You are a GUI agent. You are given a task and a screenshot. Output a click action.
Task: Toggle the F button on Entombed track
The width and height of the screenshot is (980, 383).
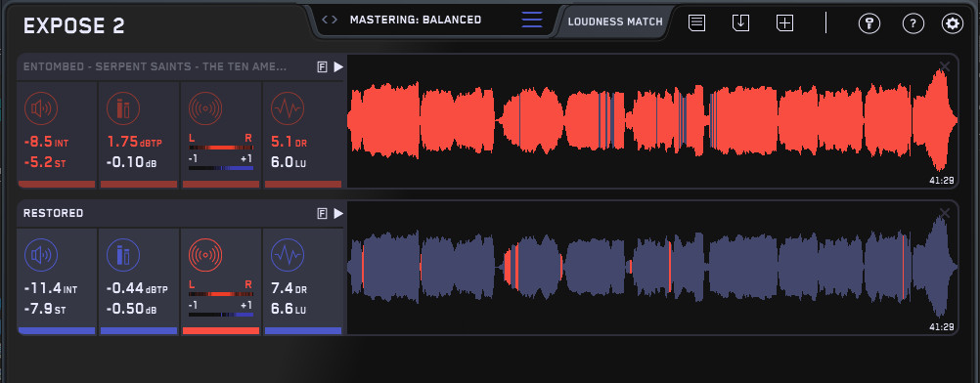tap(323, 66)
